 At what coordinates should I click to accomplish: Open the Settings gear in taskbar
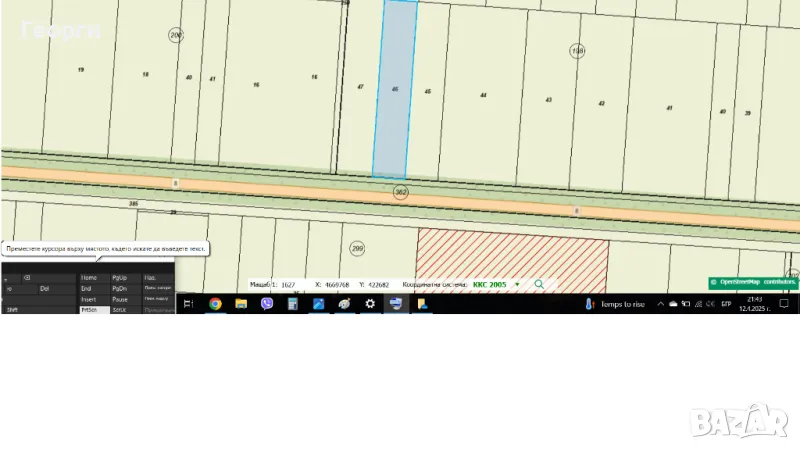pos(370,304)
